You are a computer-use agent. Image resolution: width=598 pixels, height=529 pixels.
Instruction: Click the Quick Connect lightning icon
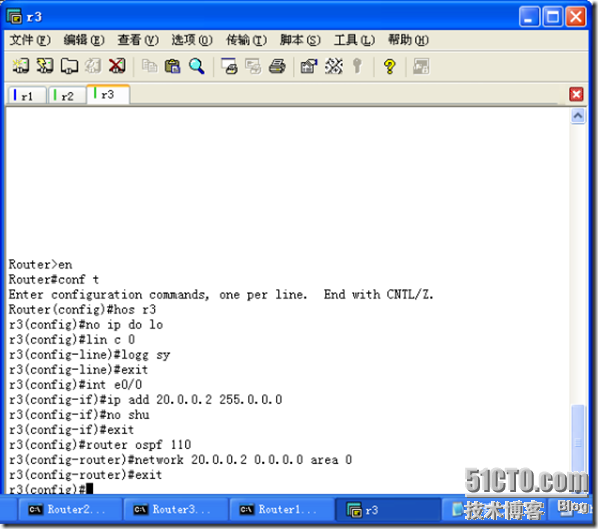coord(45,66)
